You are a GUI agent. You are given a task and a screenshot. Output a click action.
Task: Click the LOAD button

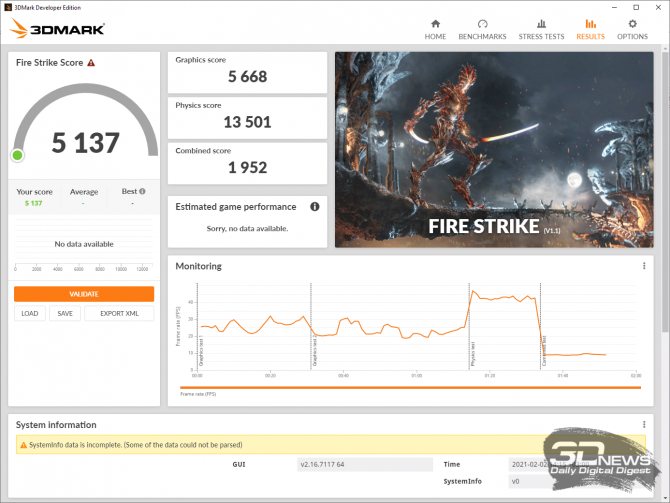[29, 313]
